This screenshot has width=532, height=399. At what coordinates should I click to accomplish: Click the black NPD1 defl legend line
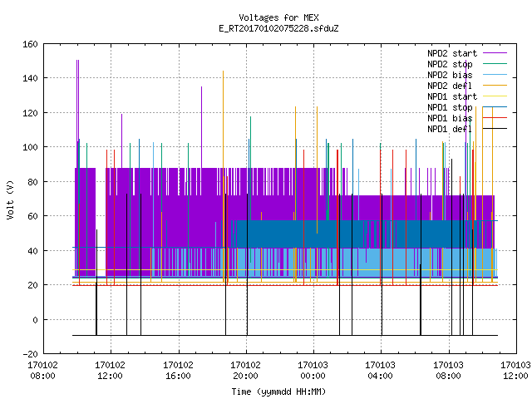tap(495, 129)
